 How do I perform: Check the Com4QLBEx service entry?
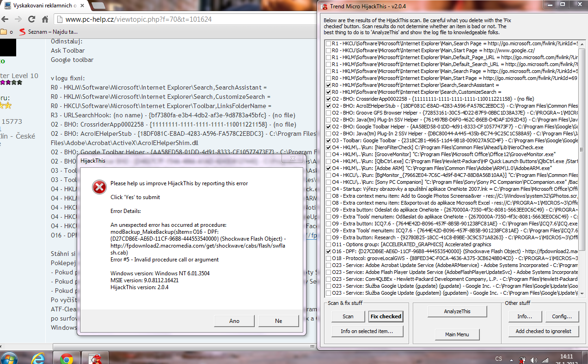[x=328, y=279]
